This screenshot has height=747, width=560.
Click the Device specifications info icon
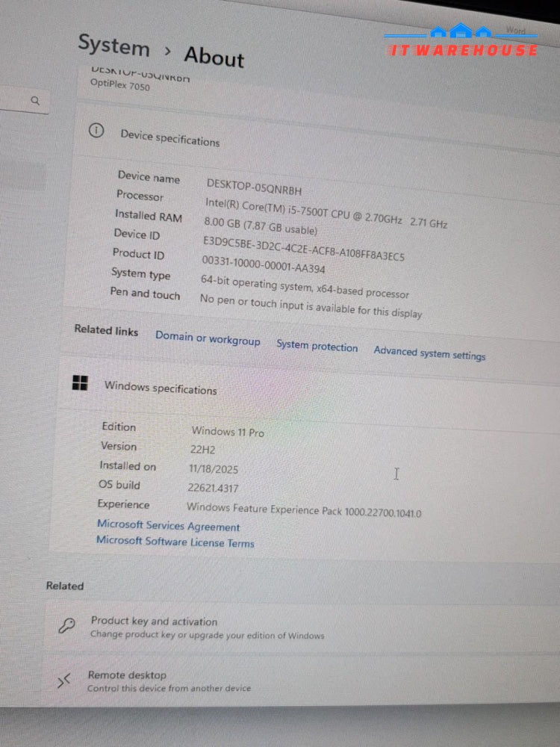point(96,130)
